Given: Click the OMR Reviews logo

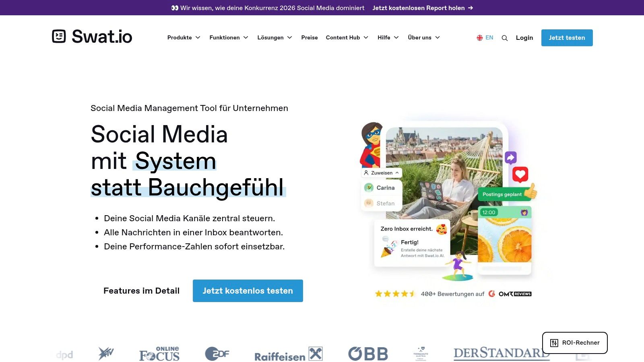Looking at the screenshot, I should 515,294.
